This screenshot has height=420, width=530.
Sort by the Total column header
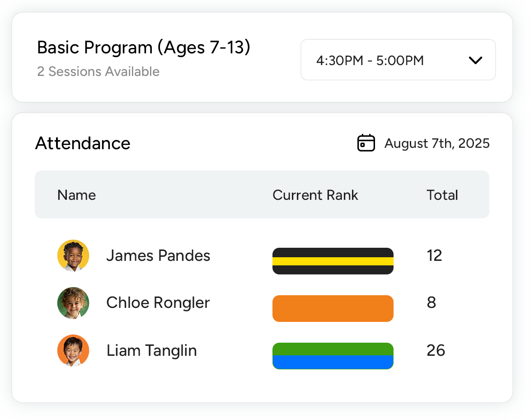[x=442, y=195]
